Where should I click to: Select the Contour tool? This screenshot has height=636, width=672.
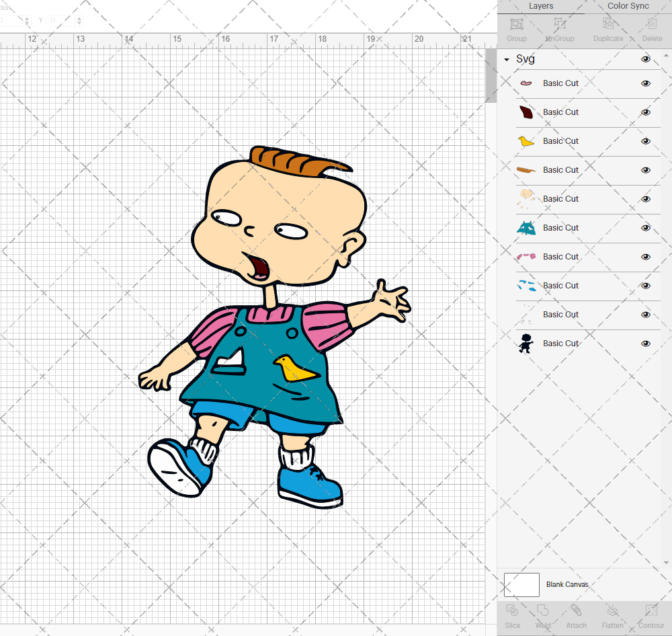click(x=651, y=610)
